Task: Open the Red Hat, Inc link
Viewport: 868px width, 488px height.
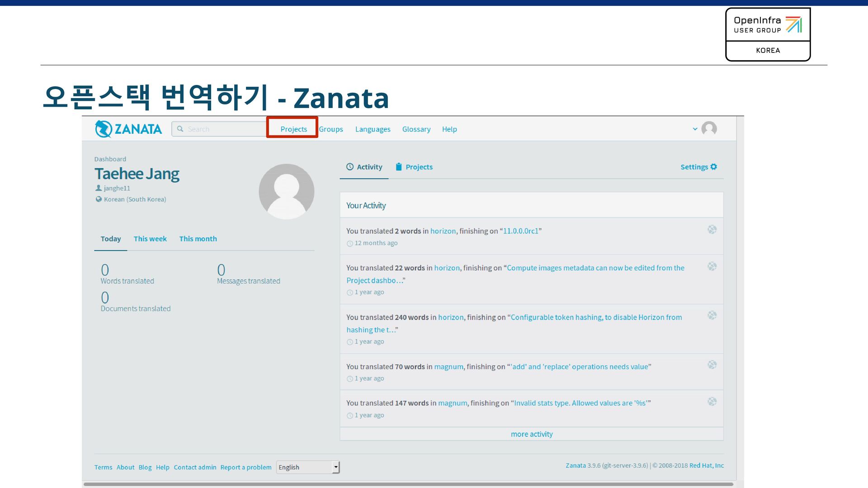Action: point(707,465)
